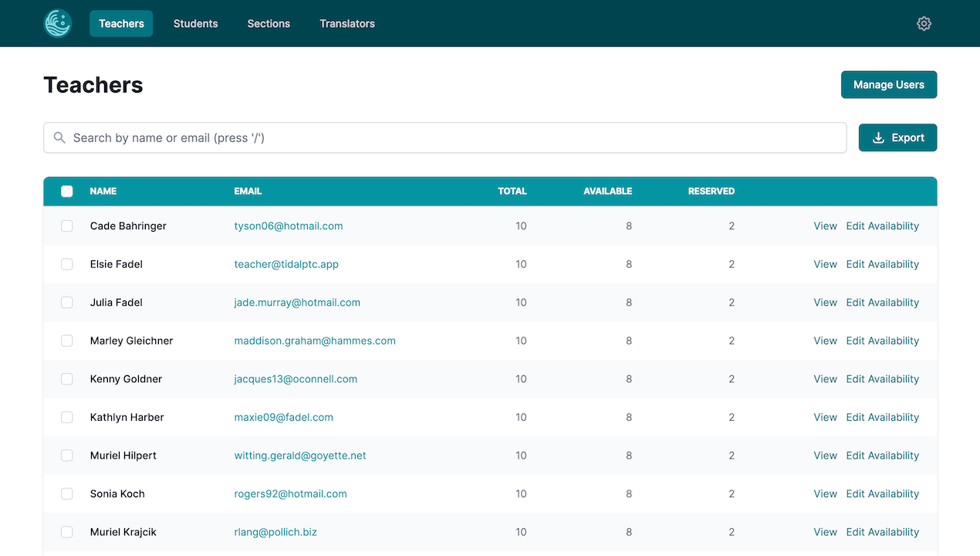Click the Manage Users button

click(x=889, y=85)
